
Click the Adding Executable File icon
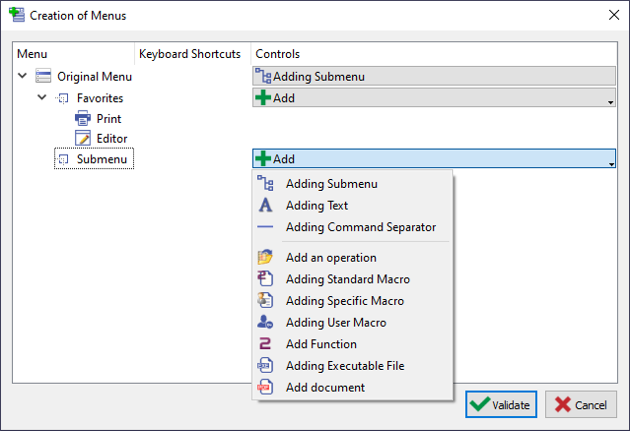(265, 366)
